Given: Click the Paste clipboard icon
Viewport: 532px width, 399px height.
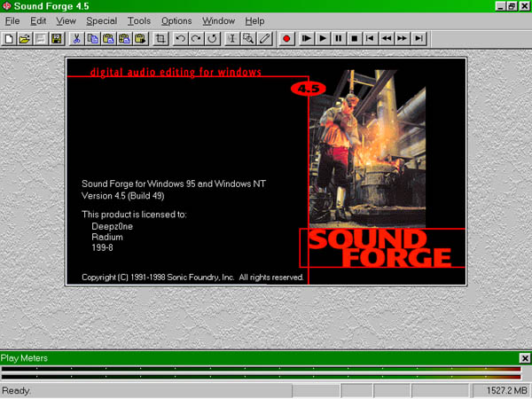Looking at the screenshot, I should [x=108, y=39].
